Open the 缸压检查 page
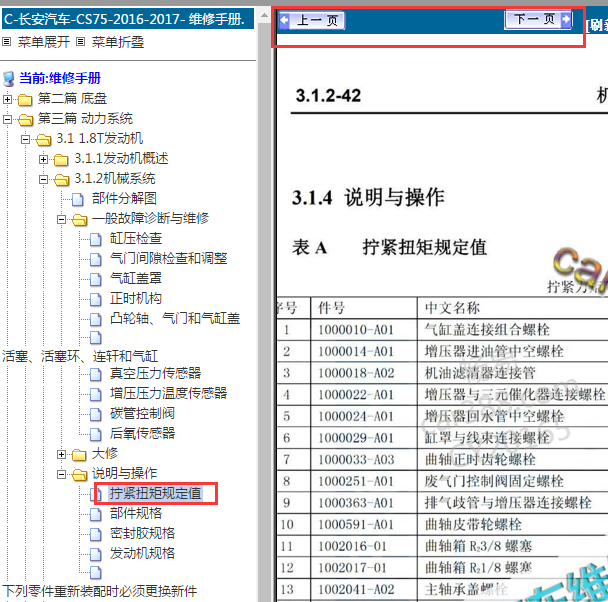Viewport: 608px width, 602px height. (x=136, y=238)
